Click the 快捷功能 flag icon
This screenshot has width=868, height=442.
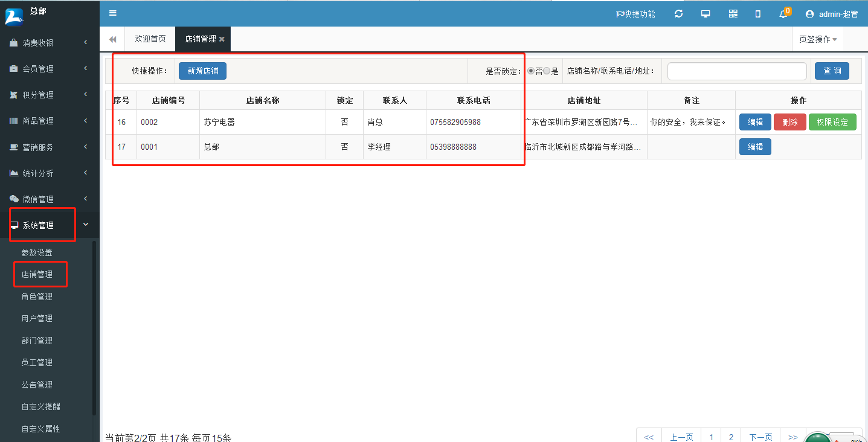click(x=621, y=13)
